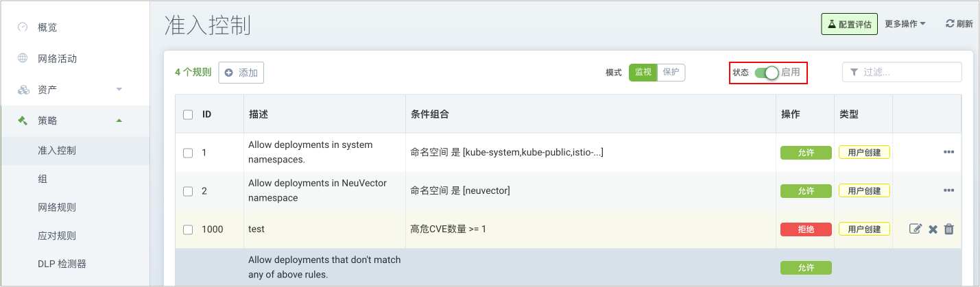The image size is (980, 287).
Task: Click the 配置评估 button
Action: (x=850, y=24)
